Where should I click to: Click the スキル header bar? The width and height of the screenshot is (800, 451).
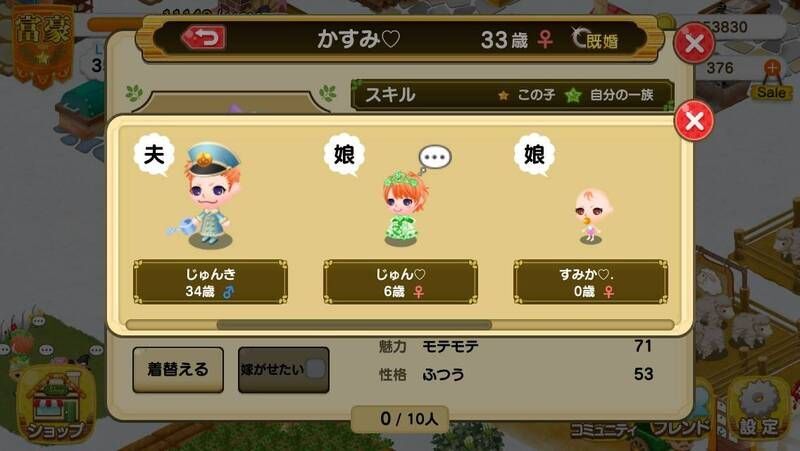pyautogui.click(x=513, y=95)
